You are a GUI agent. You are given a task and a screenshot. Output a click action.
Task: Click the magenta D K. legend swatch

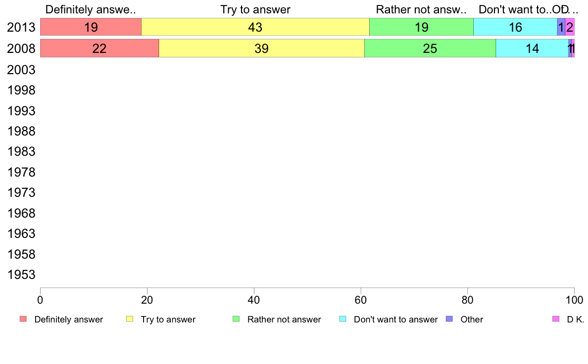point(556,319)
